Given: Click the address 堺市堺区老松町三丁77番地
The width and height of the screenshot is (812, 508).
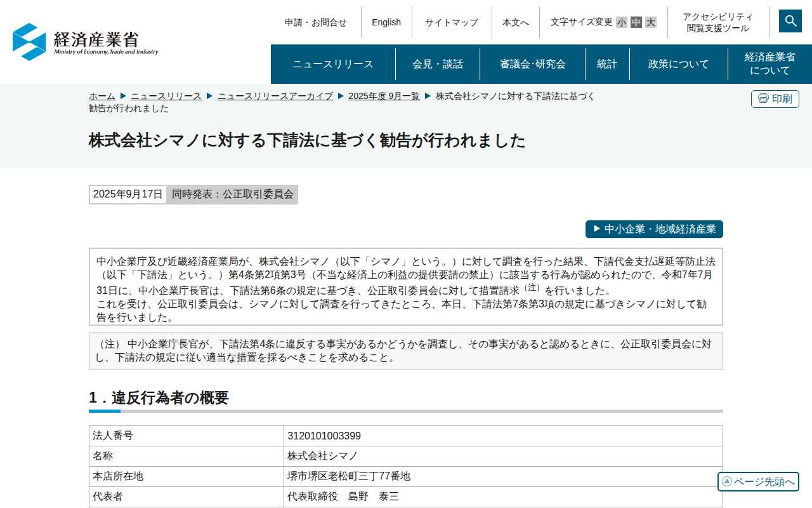Looking at the screenshot, I should click(x=349, y=476).
